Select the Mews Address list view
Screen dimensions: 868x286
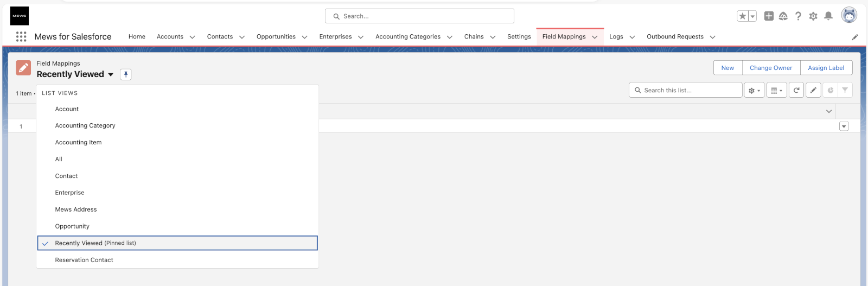coord(177,209)
